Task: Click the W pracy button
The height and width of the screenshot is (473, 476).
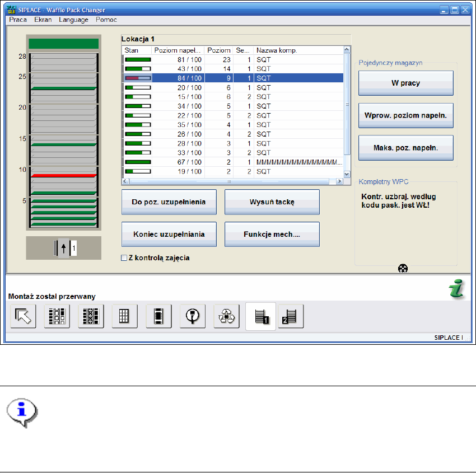Action: pos(406,83)
